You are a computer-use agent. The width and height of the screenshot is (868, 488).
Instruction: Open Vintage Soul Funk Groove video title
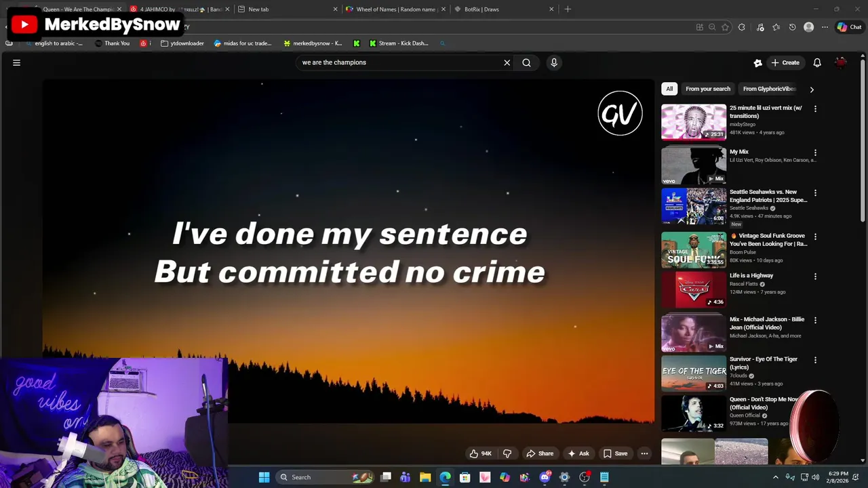768,240
